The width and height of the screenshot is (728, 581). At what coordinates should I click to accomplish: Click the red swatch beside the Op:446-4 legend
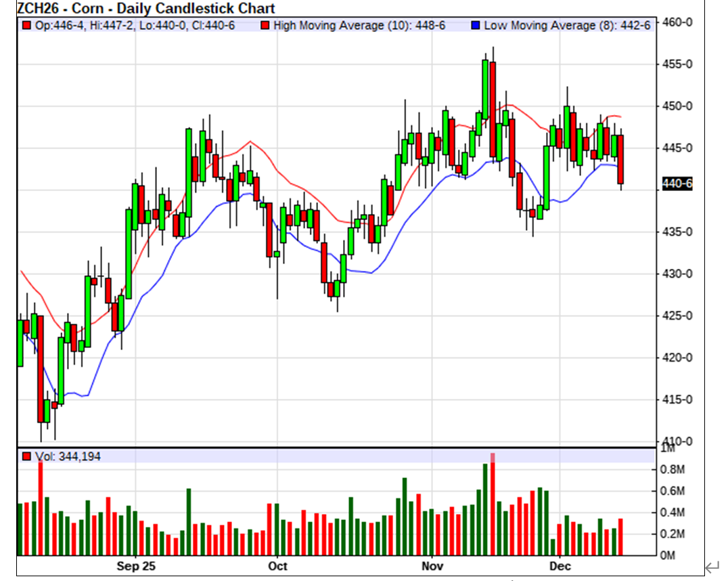26,25
